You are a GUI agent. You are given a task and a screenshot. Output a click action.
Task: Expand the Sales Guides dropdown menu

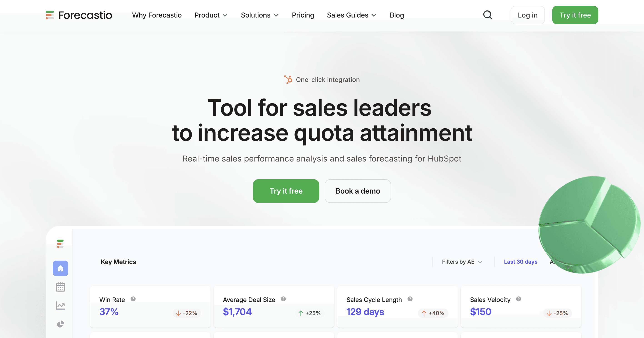point(352,15)
